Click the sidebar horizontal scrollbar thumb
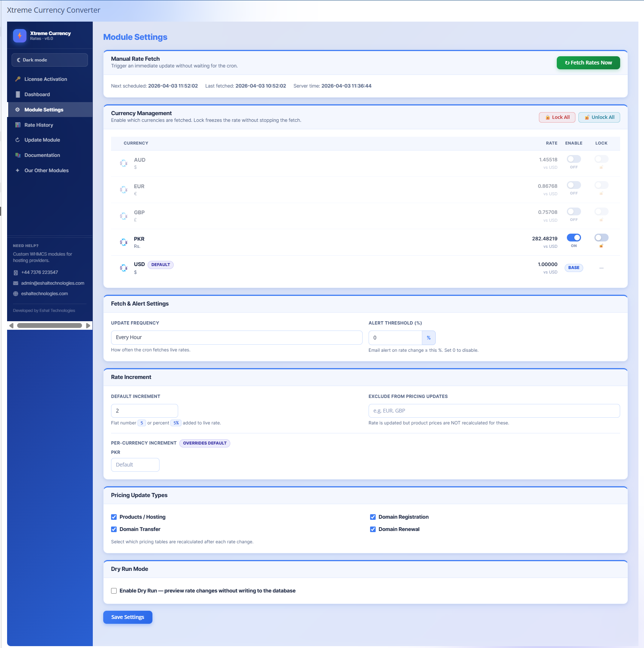 coord(49,326)
